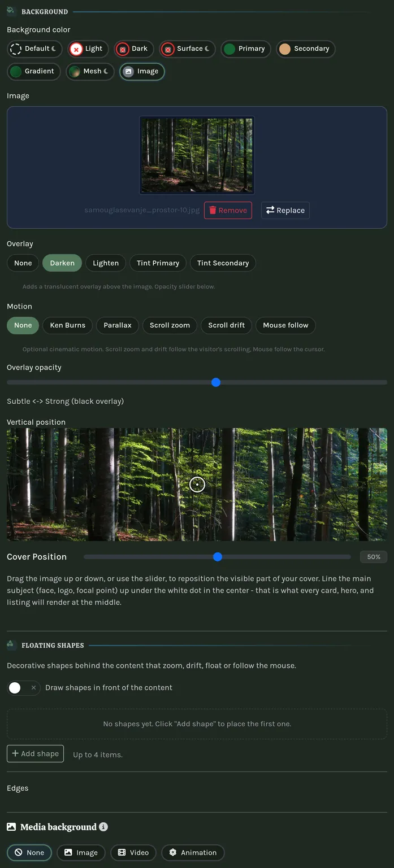Screen dimensions: 394x868
Task: Set motion to Parallax
Action: [118, 325]
